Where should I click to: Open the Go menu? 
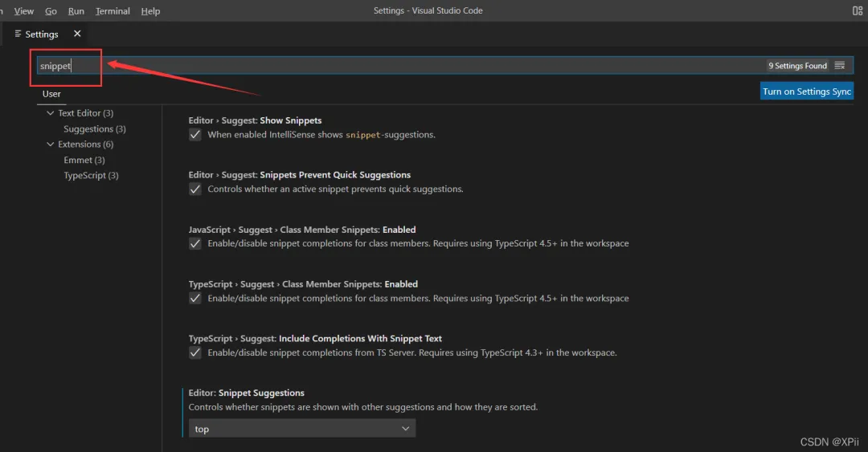pos(51,11)
